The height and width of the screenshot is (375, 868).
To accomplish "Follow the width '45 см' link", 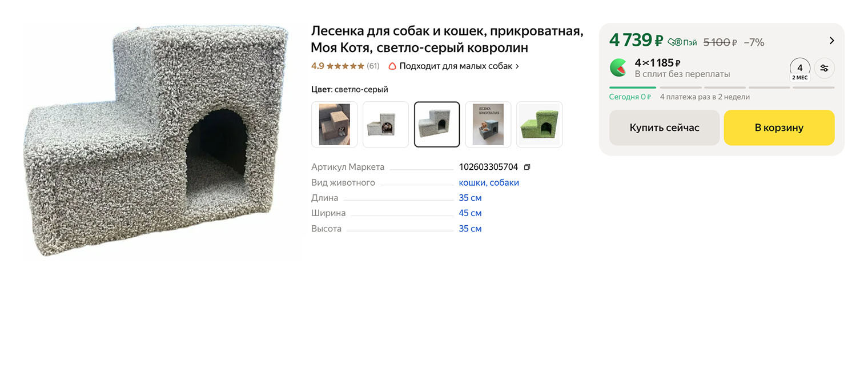I will (470, 213).
